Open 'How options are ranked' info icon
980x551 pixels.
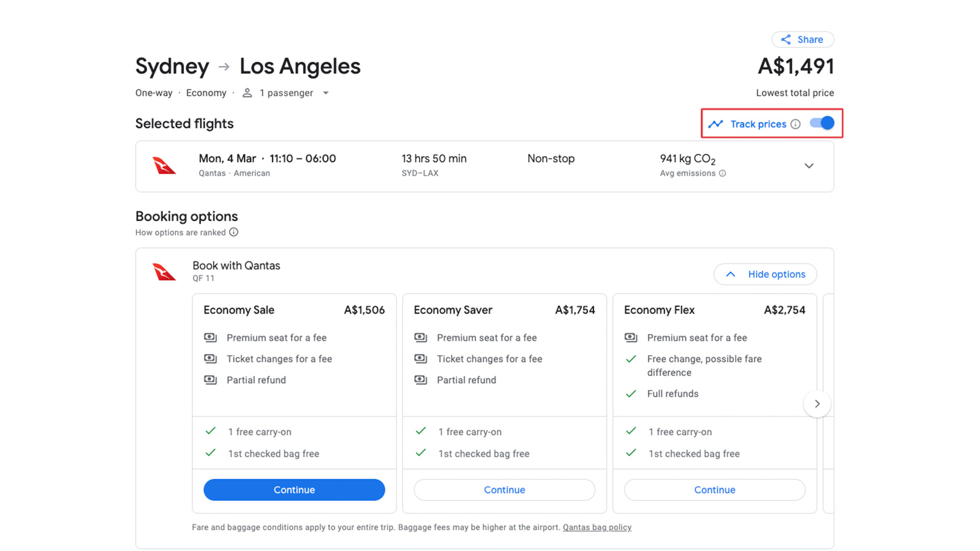tap(233, 232)
